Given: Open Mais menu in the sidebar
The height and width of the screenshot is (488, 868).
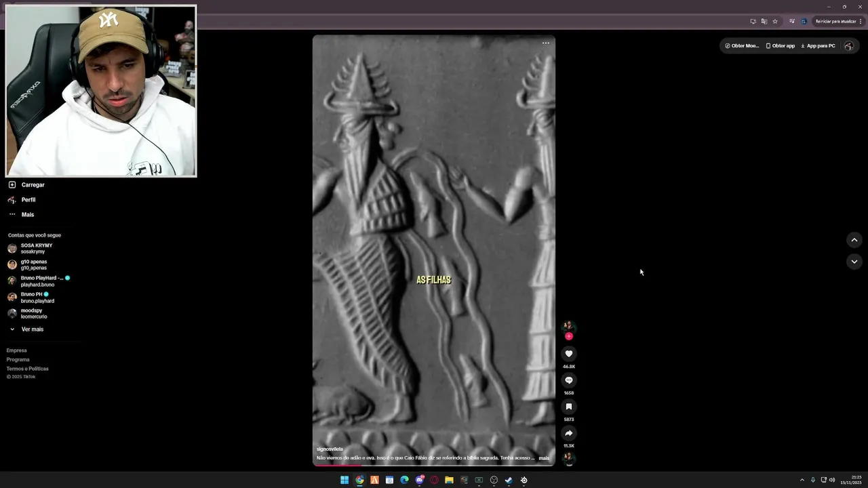Looking at the screenshot, I should [x=22, y=214].
